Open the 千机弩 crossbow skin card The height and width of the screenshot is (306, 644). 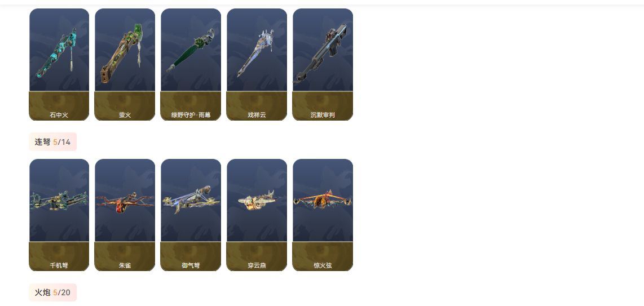coord(59,215)
